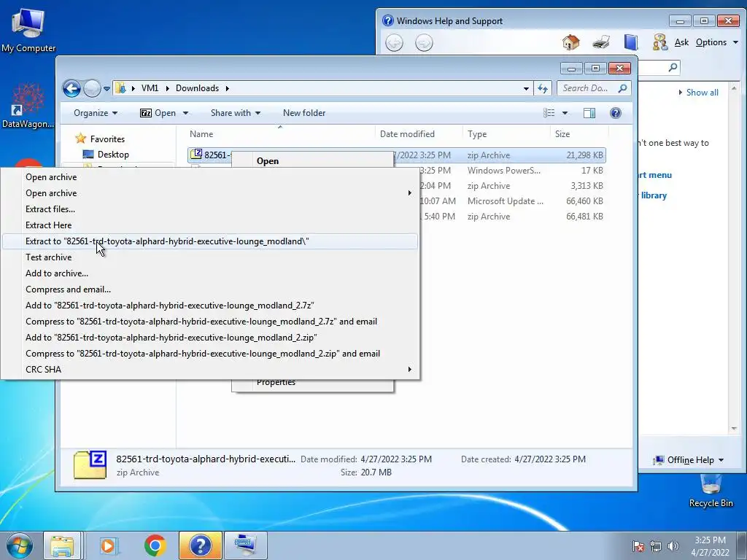This screenshot has height=560, width=747.
Task: Open Desktop in Favorites pane
Action: coord(113,155)
